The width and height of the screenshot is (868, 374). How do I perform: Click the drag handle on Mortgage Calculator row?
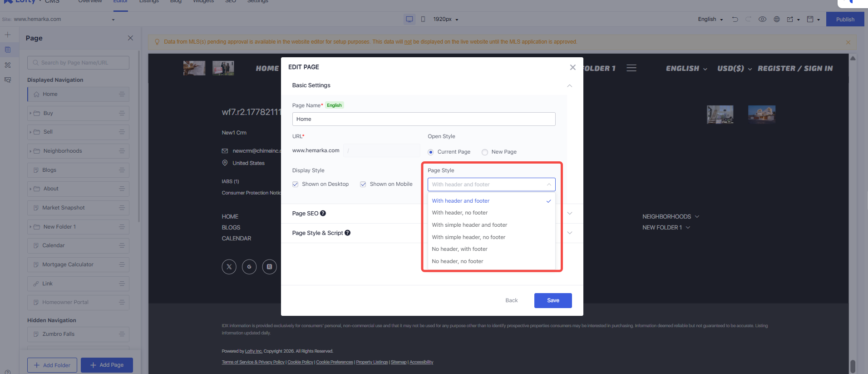tap(122, 264)
